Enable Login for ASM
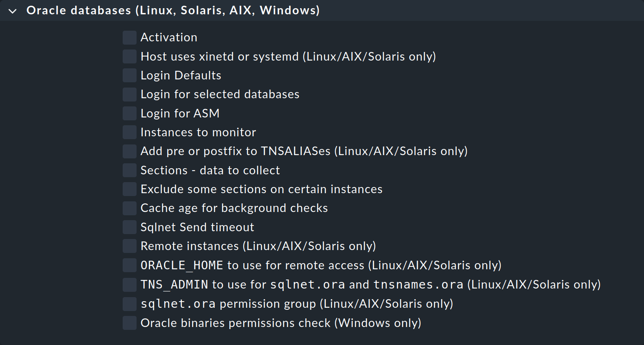This screenshot has width=644, height=345. [129, 113]
